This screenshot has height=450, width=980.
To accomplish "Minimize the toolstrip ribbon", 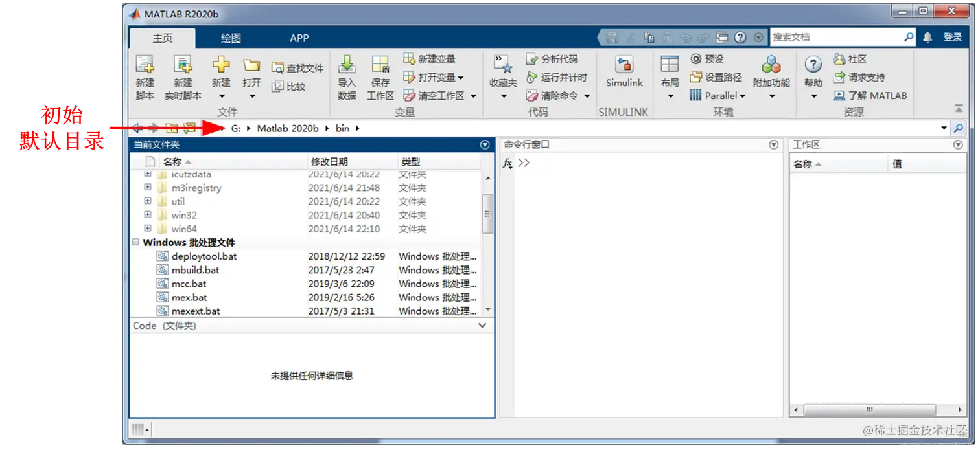I will pyautogui.click(x=959, y=109).
